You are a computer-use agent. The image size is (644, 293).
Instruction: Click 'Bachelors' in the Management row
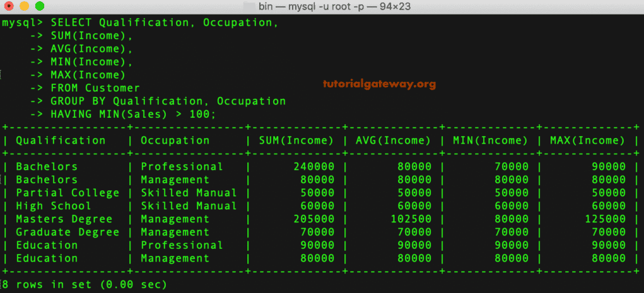47,180
